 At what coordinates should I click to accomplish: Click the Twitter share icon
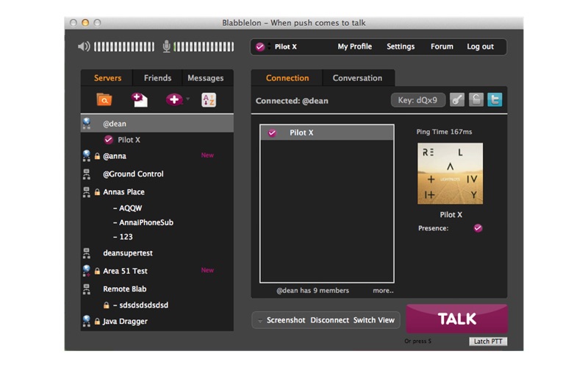click(495, 100)
